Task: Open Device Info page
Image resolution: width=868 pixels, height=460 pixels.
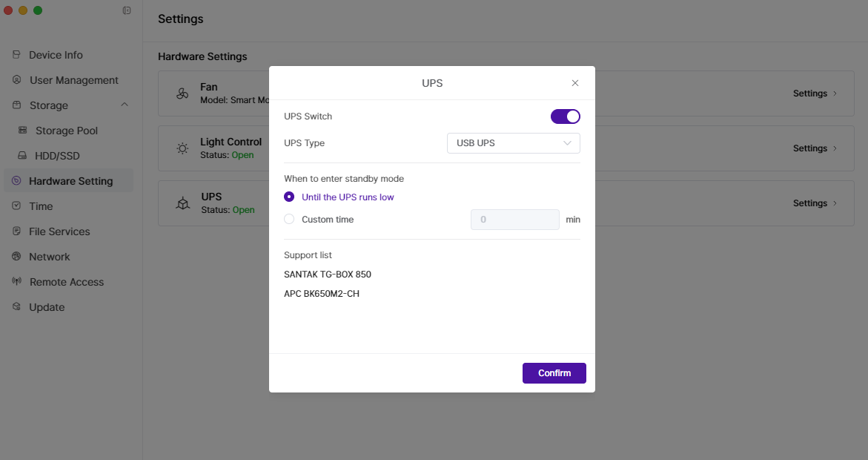Action: pyautogui.click(x=56, y=55)
